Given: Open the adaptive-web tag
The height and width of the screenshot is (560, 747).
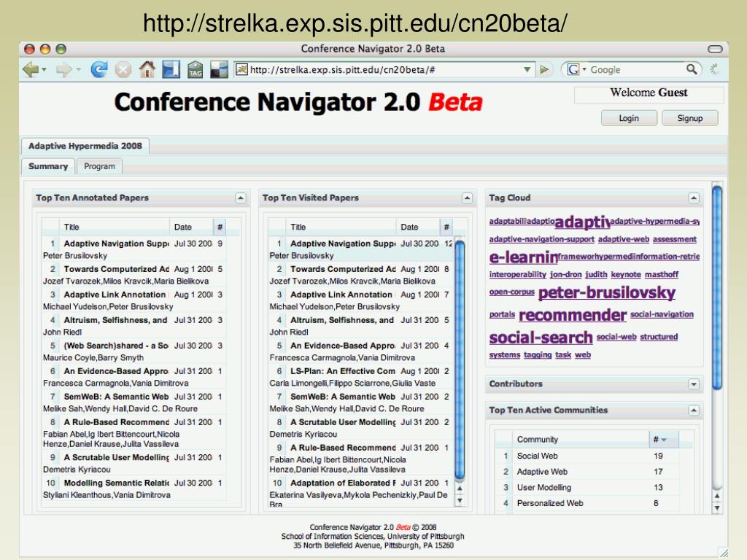Looking at the screenshot, I should pyautogui.click(x=624, y=239).
